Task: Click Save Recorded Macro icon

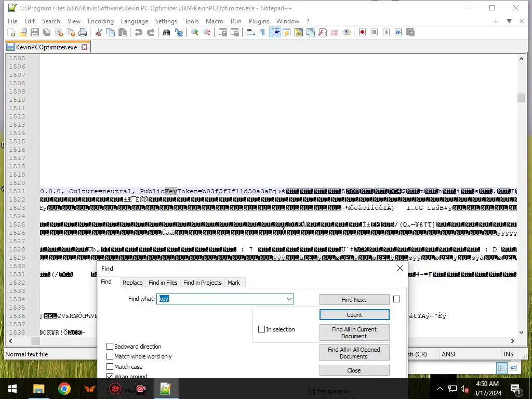Action: (x=410, y=32)
